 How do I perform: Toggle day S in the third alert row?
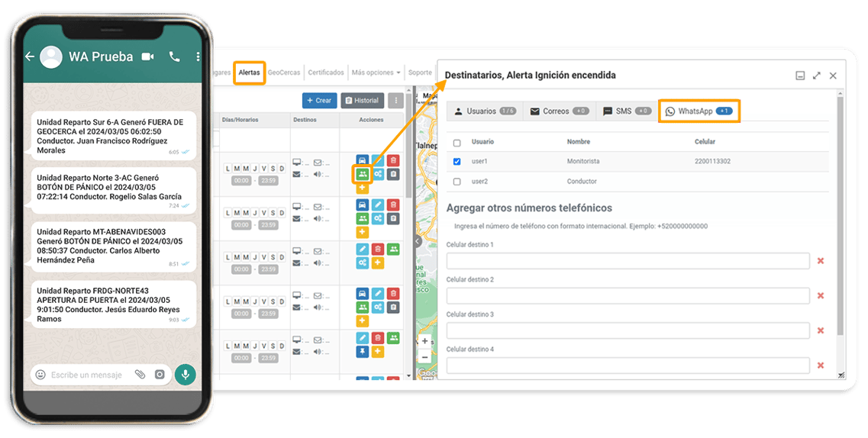(273, 256)
